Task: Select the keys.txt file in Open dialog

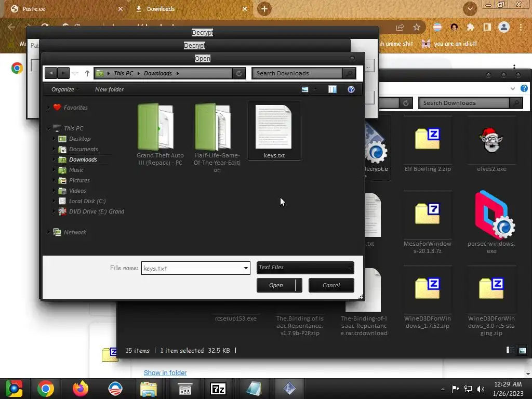Action: tap(274, 131)
